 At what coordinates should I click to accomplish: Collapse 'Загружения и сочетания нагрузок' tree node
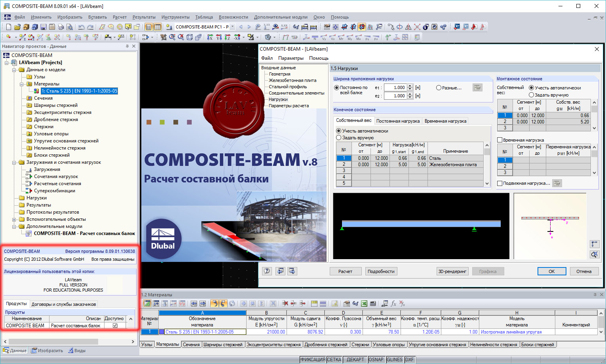tap(14, 162)
